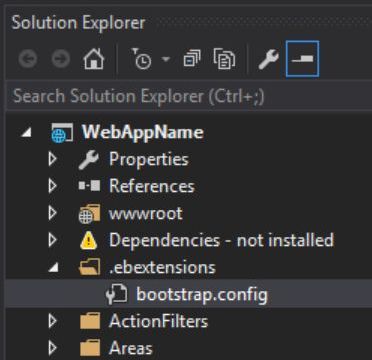Click the Home icon in toolbar
372x360 pixels.
tap(94, 59)
